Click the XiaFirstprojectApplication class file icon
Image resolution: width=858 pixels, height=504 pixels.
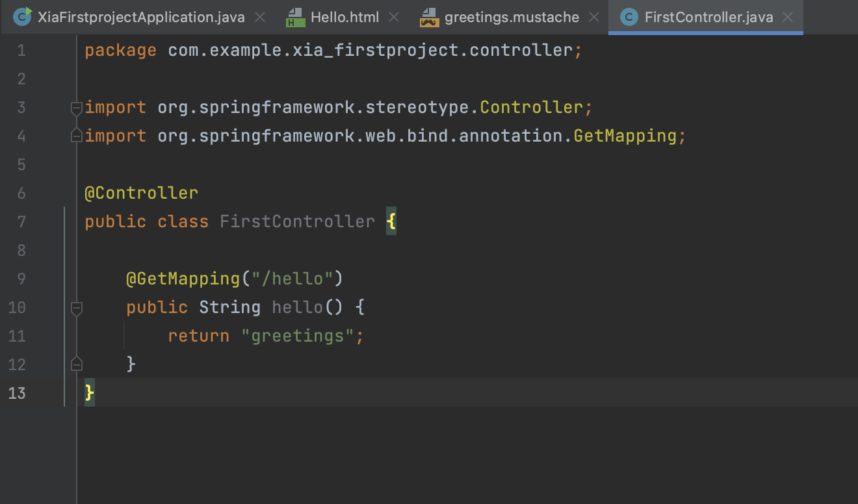tap(23, 16)
